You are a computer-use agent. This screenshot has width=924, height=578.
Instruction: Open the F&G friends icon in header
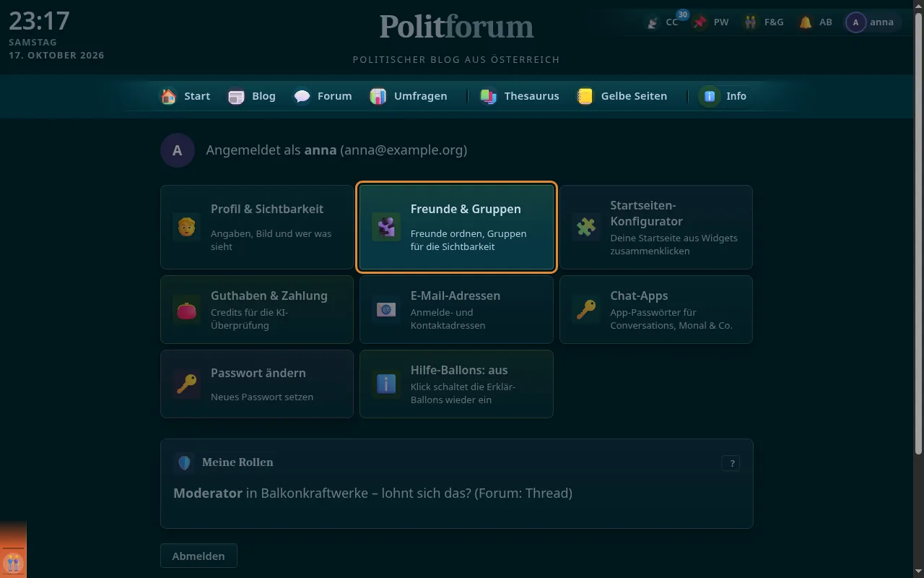pyautogui.click(x=751, y=22)
